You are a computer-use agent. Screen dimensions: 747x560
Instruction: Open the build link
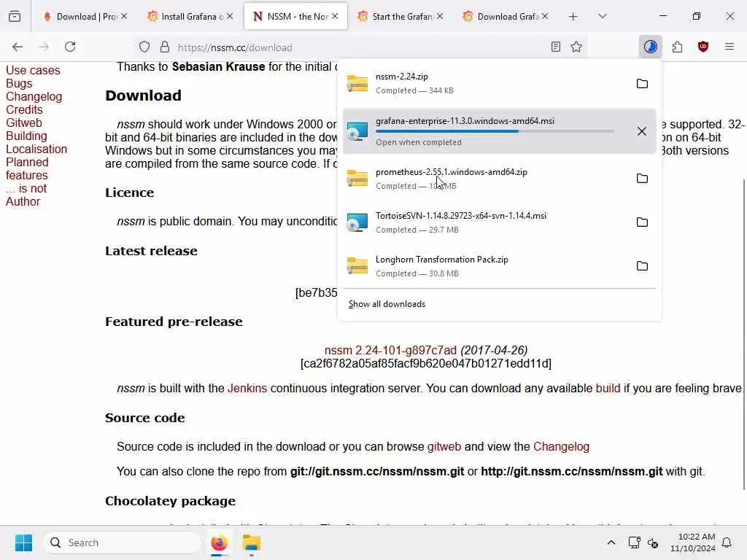(608, 389)
